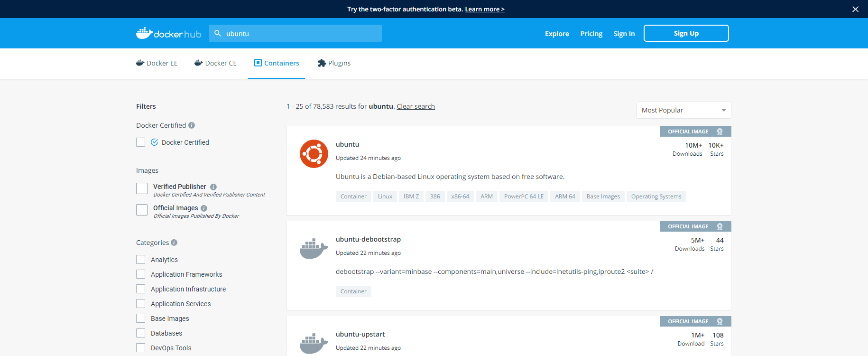The image size is (868, 356).
Task: Click the Docker EE whale icon
Action: (x=140, y=63)
